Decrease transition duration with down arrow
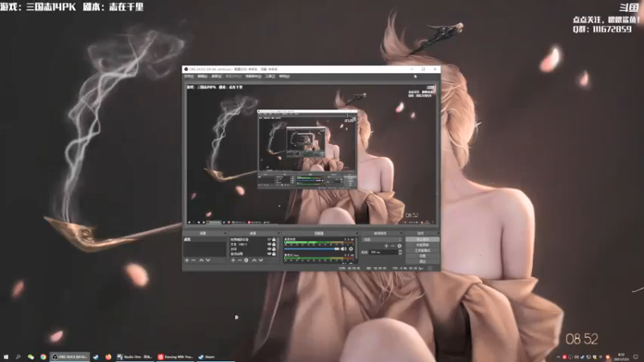644x362 pixels. point(400,253)
